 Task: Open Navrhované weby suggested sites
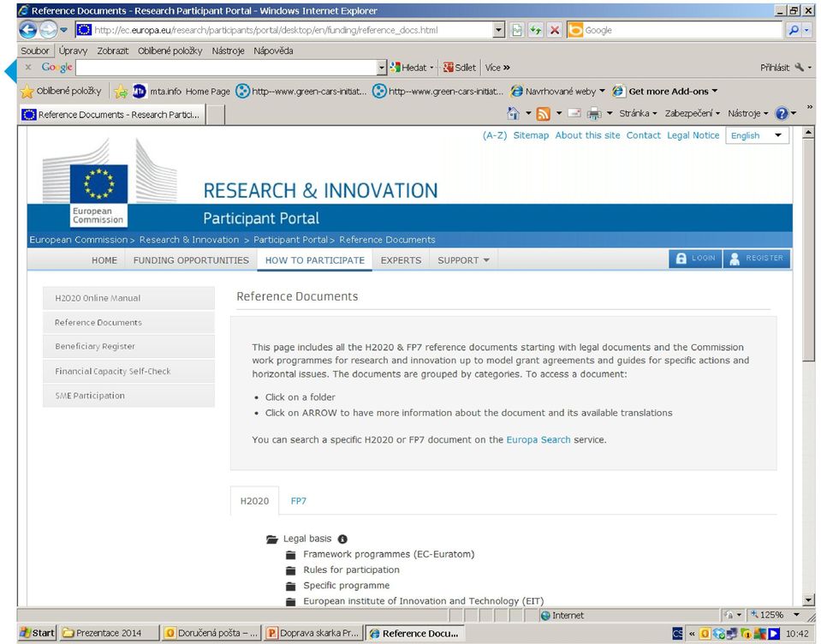tap(557, 92)
